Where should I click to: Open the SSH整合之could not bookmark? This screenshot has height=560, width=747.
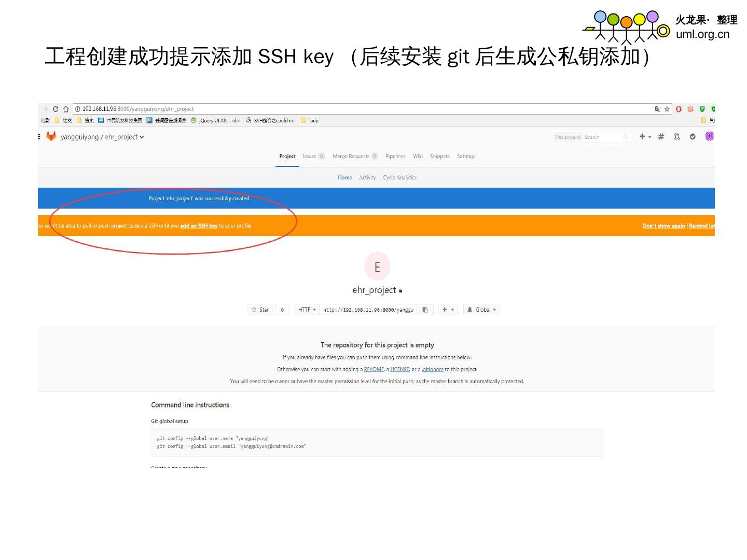click(x=270, y=120)
